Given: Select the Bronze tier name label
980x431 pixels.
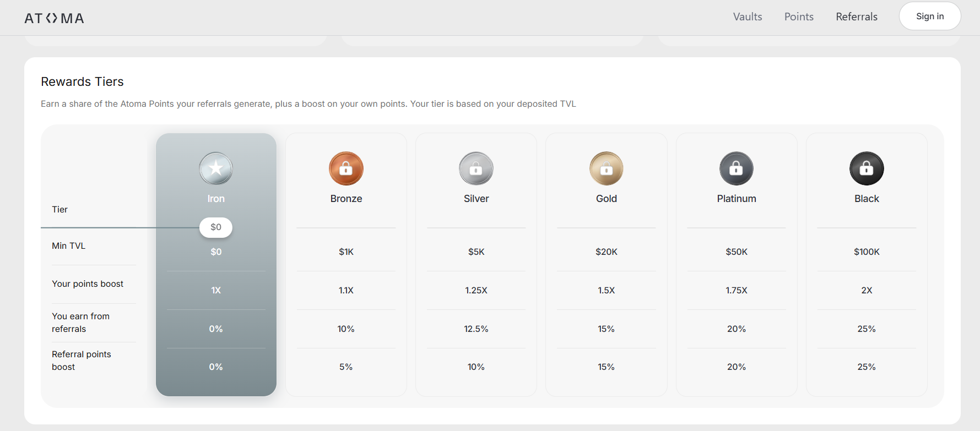Looking at the screenshot, I should tap(346, 199).
